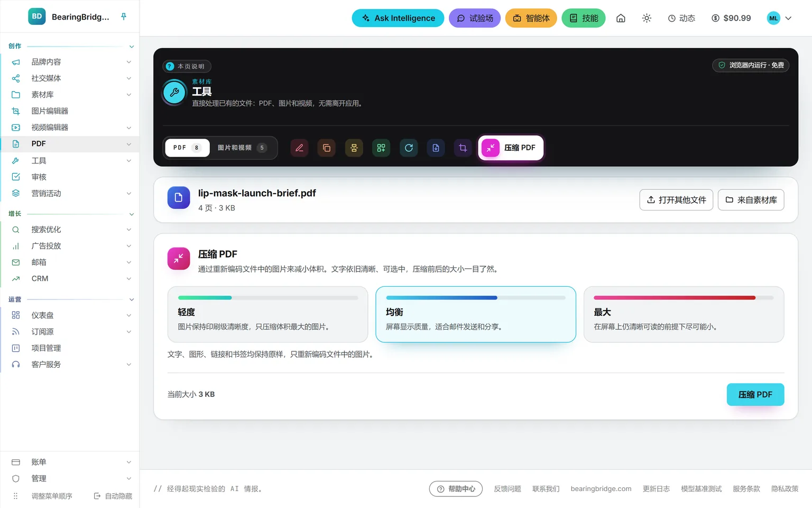Select the green grid-plus PDF tool
The width and height of the screenshot is (812, 508).
click(381, 148)
